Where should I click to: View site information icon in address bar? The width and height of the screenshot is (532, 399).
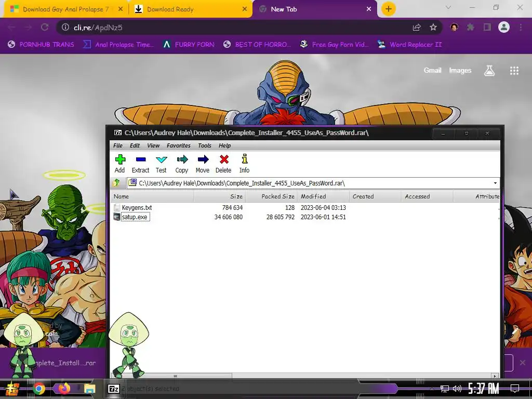click(65, 28)
